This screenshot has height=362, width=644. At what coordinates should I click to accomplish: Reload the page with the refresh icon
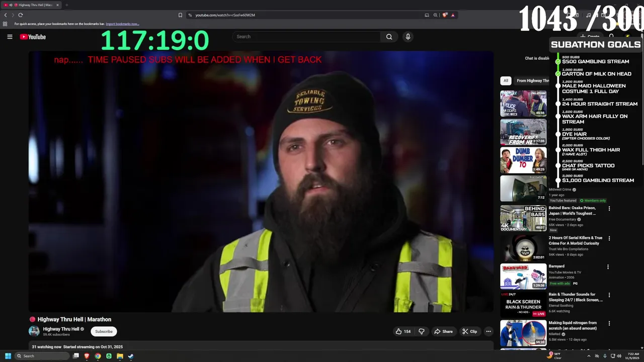(21, 15)
